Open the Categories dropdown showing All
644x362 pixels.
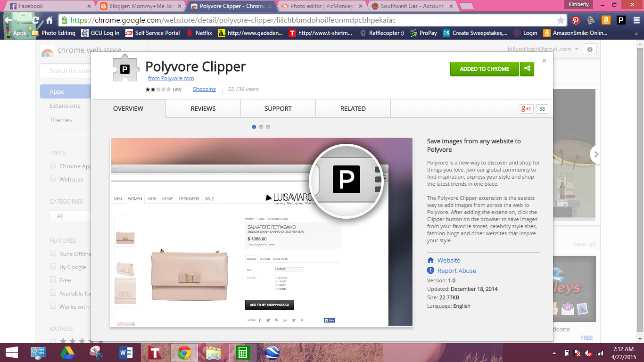pos(70,216)
